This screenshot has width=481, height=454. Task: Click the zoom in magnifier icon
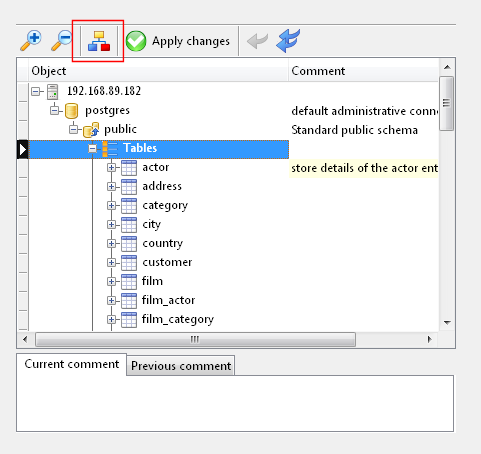click(x=31, y=41)
